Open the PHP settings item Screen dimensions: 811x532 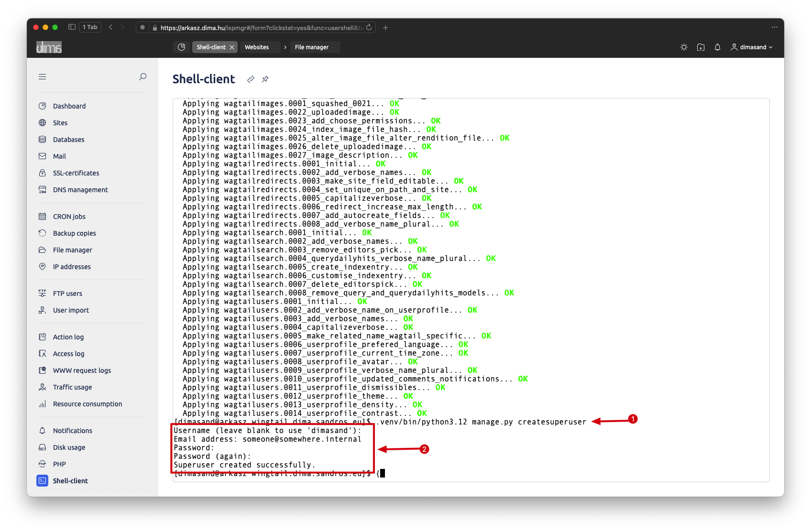point(59,464)
